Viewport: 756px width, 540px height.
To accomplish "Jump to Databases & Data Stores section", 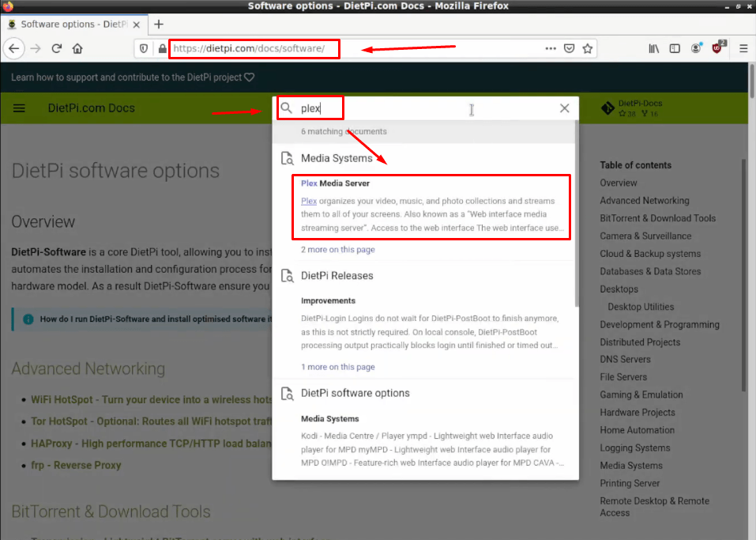I will tap(650, 271).
